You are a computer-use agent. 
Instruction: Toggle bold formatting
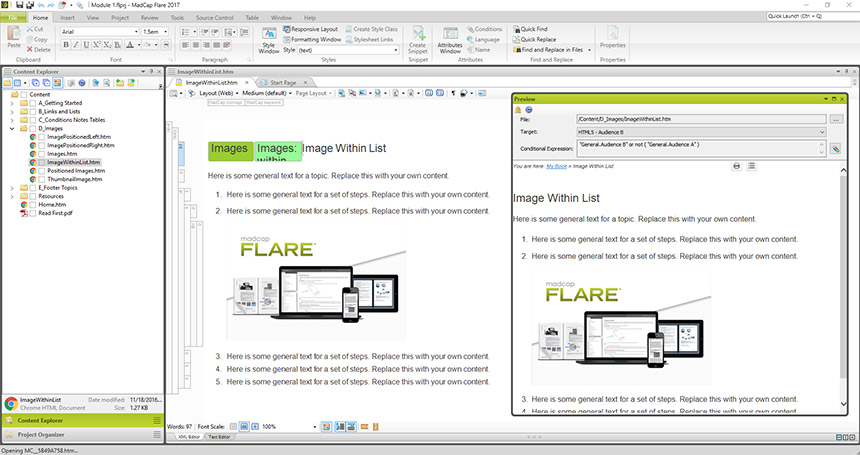point(66,45)
